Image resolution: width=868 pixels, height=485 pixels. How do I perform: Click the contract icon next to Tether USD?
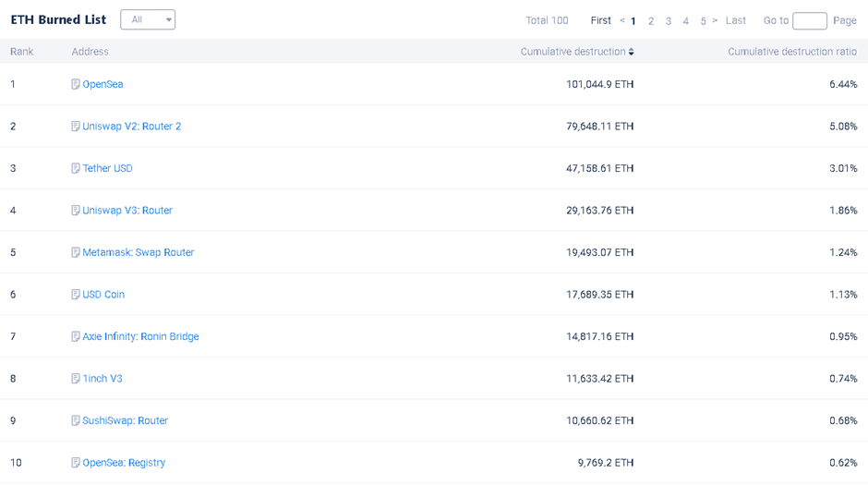[x=76, y=168]
